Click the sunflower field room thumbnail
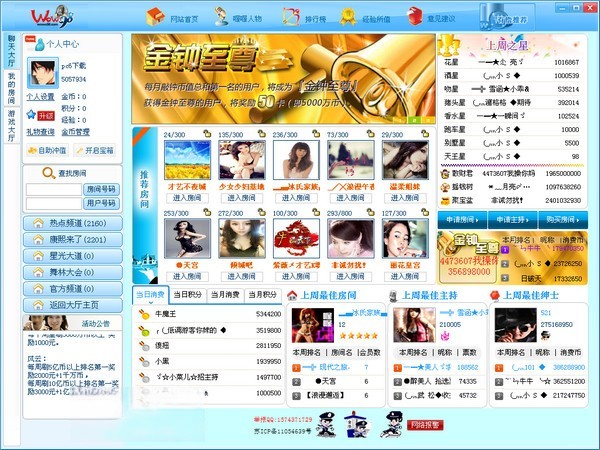Viewport: 600px width, 450px height. [x=187, y=160]
